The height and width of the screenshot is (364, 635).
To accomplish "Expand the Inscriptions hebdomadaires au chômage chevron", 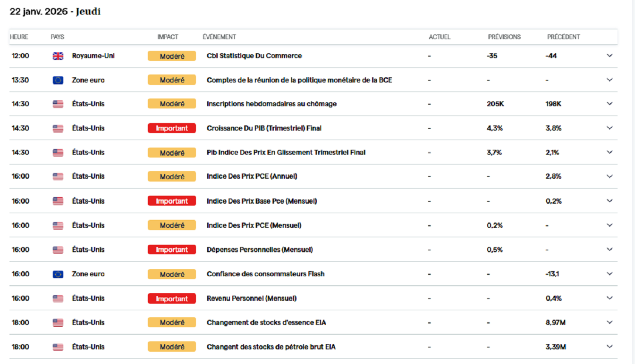I will tap(610, 104).
